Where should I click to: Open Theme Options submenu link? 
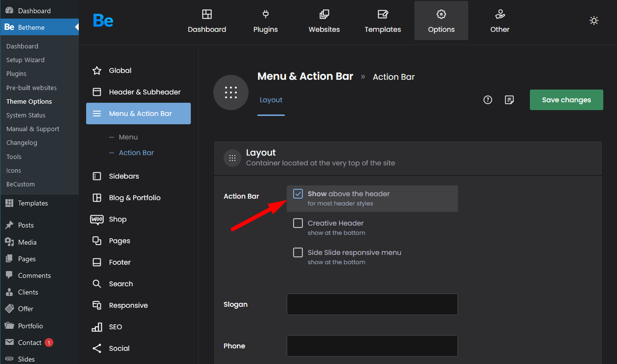tap(29, 101)
